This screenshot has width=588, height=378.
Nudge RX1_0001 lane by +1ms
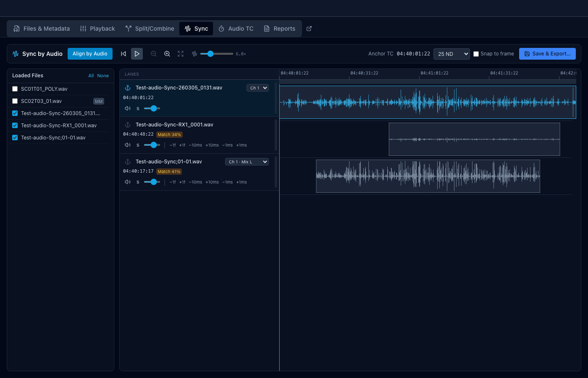(x=241, y=145)
